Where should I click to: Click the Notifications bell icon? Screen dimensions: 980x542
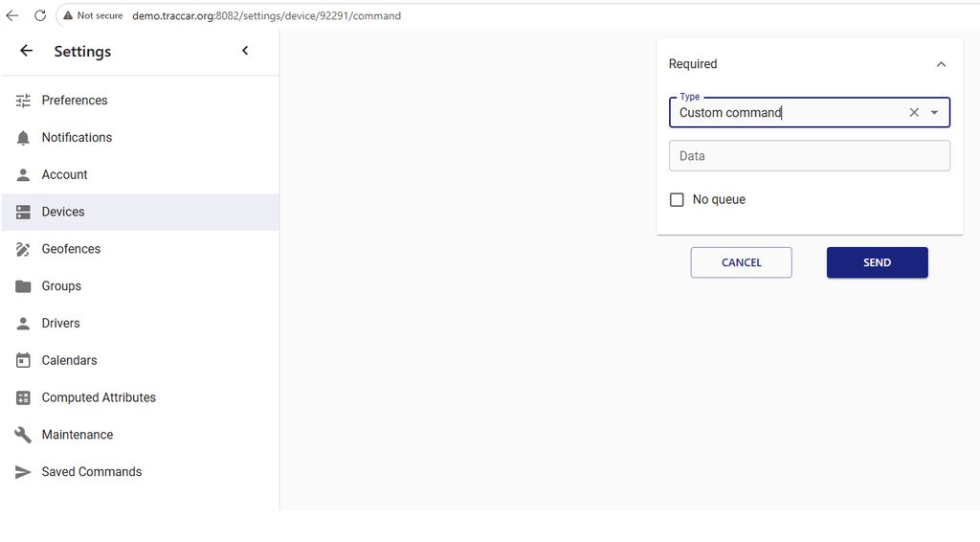[23, 138]
